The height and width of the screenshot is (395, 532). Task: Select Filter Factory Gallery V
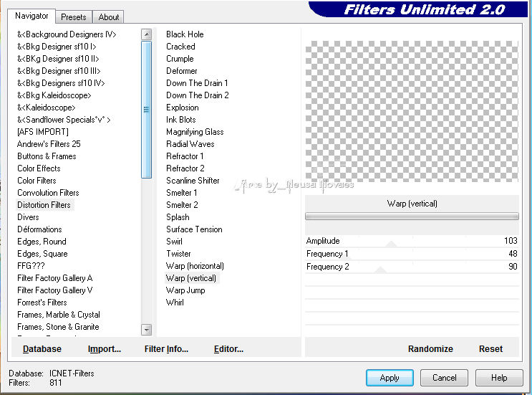(55, 290)
